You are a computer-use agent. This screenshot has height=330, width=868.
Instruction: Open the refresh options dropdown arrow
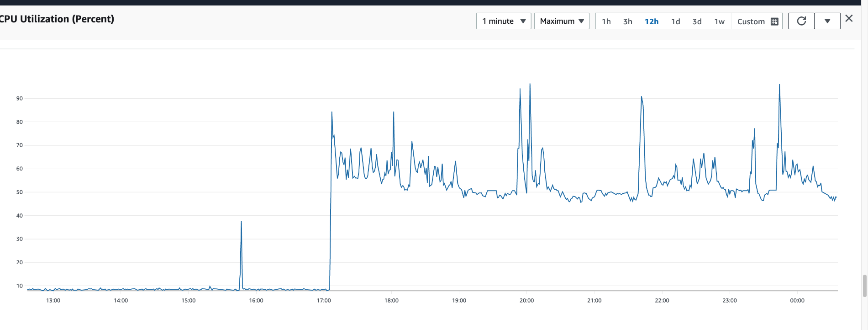click(x=827, y=21)
